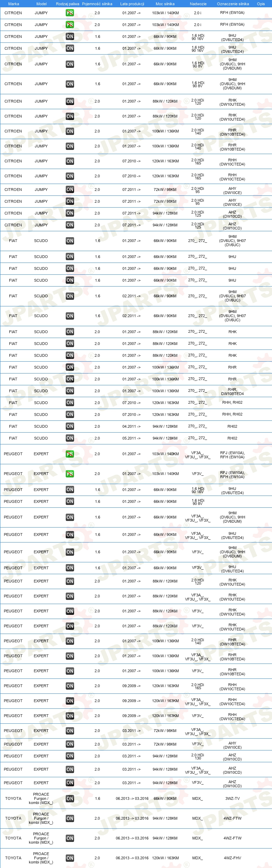This screenshot has height=868, width=272.
Task: Click the ON icon in the Peugeot Expert 2.0 HDi 140 row
Action: click(70, 641)
